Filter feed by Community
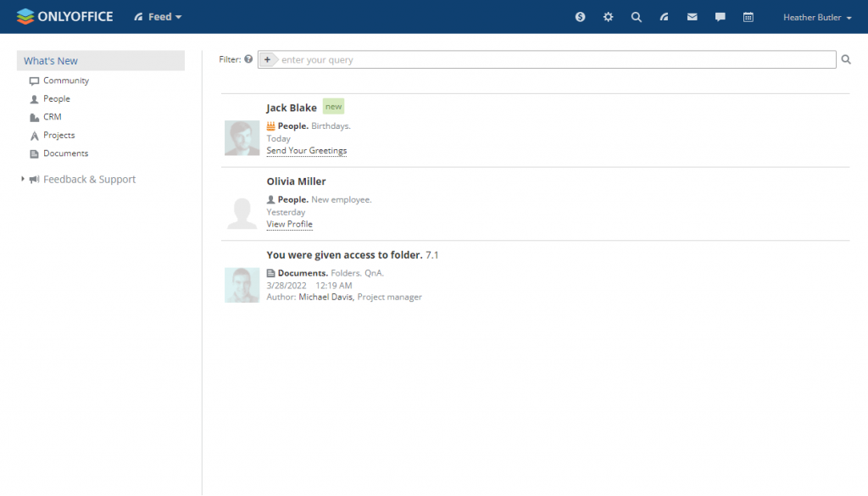Screen dimensions: 868x496 [64, 81]
